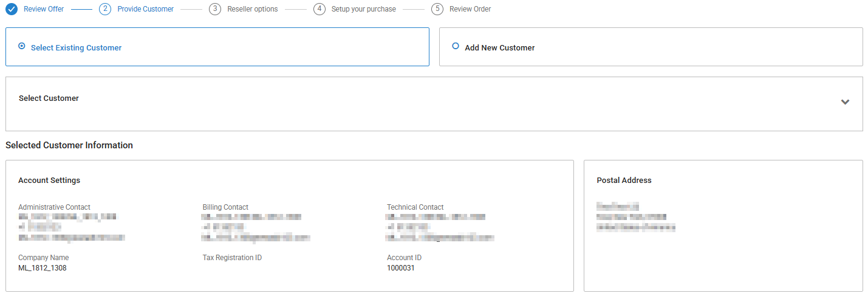Click the step 5 number circle
The width and height of the screenshot is (868, 296).
tap(437, 9)
